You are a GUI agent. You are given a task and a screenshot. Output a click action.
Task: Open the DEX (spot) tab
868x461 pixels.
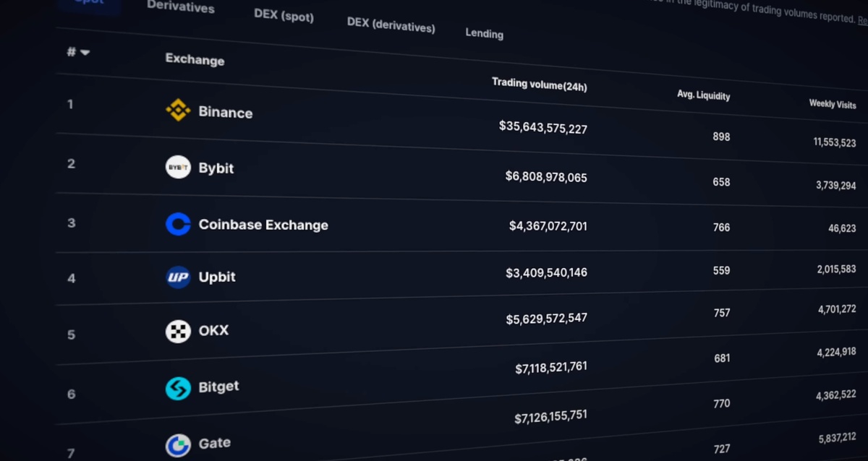click(x=284, y=14)
